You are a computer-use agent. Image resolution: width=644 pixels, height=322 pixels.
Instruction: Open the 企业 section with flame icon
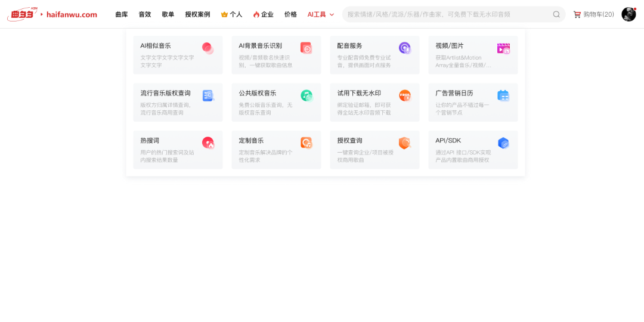click(x=263, y=14)
